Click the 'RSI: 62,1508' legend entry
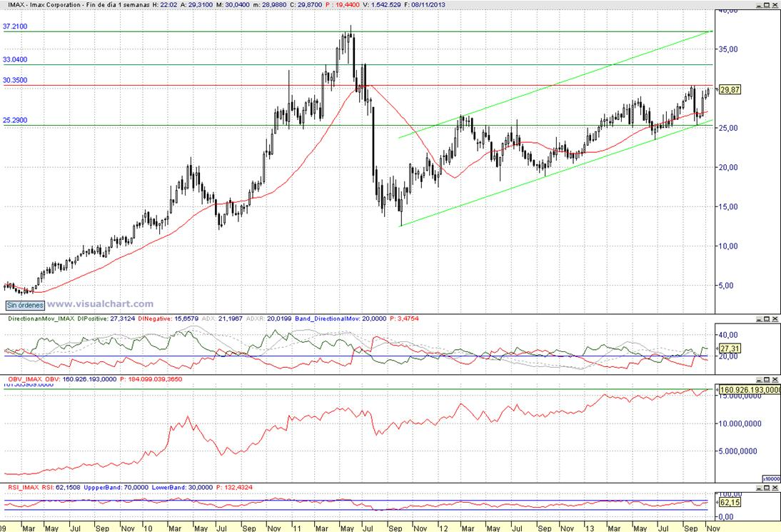Image resolution: width=781 pixels, height=532 pixels. tap(61, 487)
